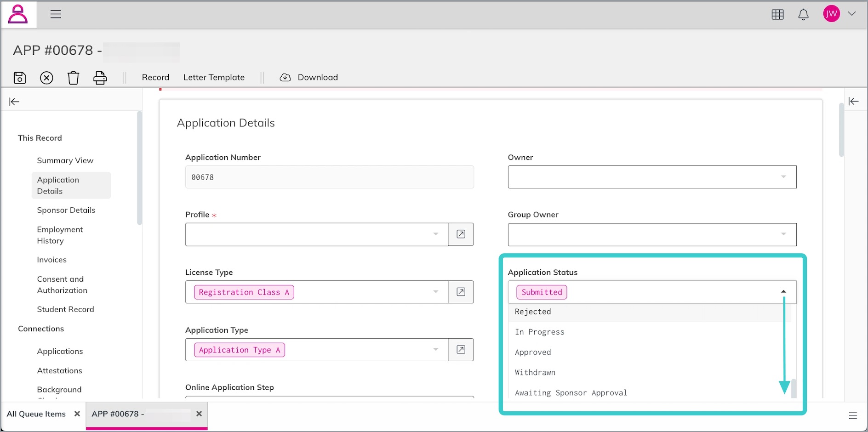
Task: Select Approved status option
Action: [649, 352]
